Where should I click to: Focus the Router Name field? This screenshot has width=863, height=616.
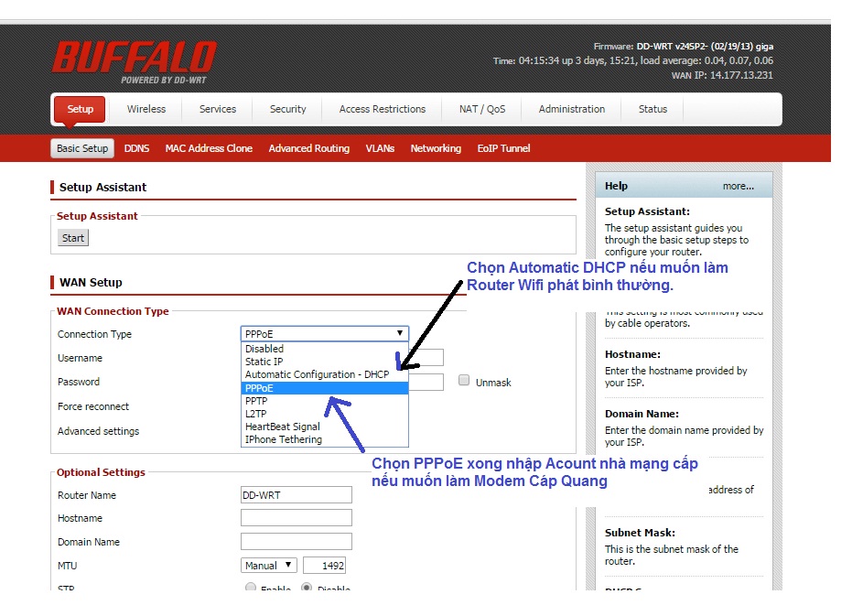[x=297, y=495]
